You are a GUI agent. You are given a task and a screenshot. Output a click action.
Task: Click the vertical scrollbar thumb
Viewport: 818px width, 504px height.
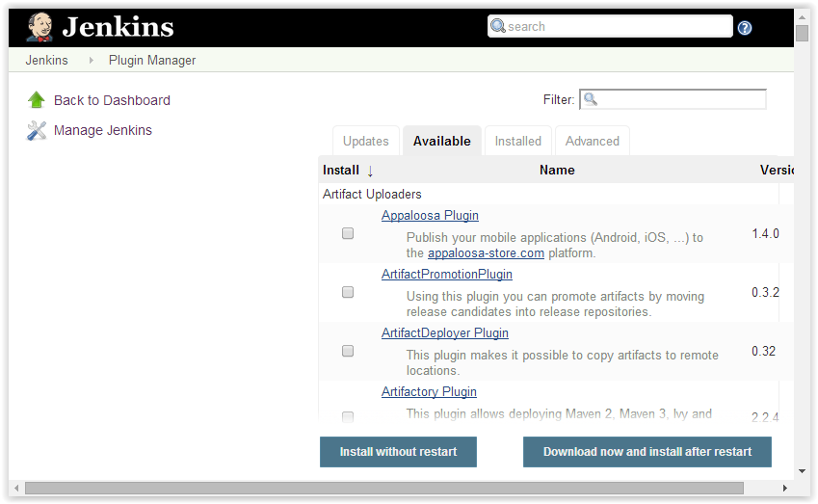tap(802, 33)
